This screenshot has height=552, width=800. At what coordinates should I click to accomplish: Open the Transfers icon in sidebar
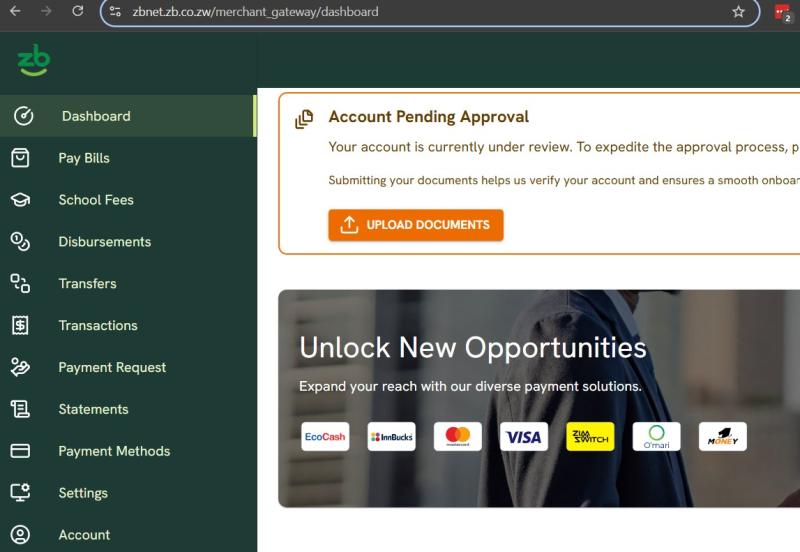pyautogui.click(x=20, y=283)
